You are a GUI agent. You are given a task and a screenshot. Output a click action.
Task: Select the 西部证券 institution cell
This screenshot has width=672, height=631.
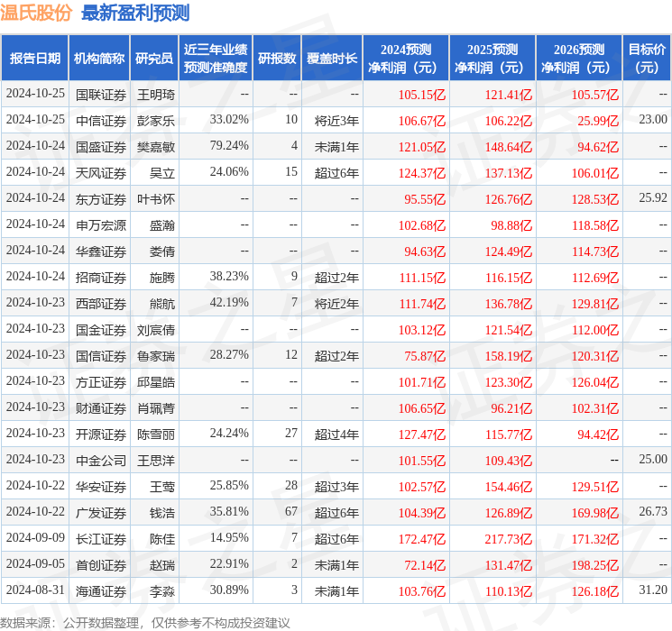[101, 304]
